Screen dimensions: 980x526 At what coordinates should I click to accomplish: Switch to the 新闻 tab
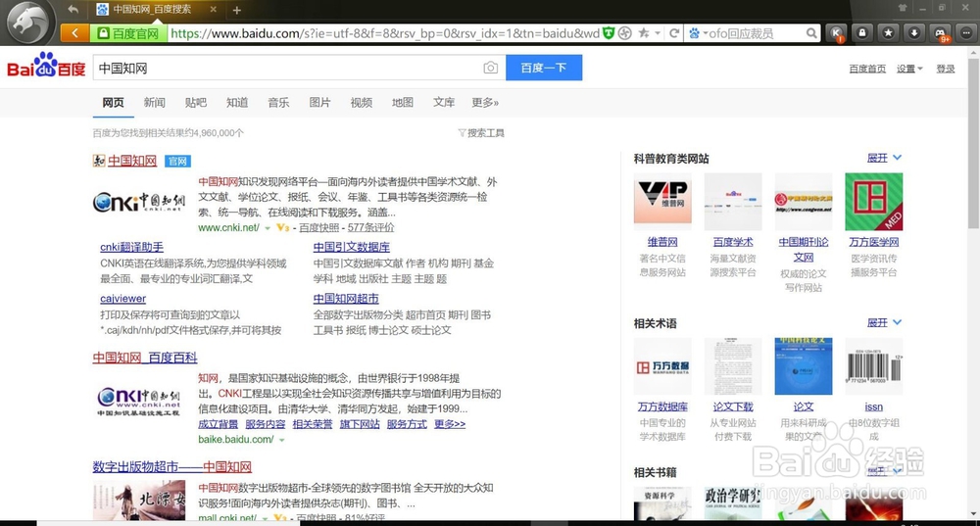pos(155,103)
